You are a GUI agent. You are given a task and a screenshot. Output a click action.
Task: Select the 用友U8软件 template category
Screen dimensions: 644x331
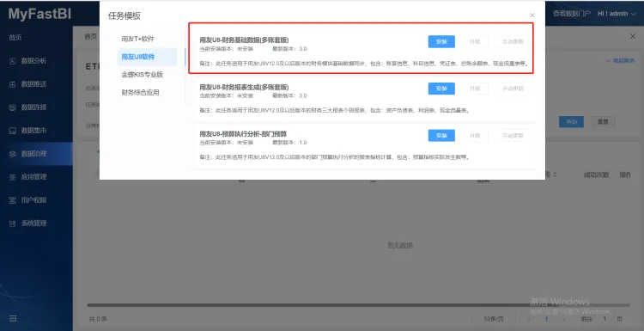(x=137, y=57)
